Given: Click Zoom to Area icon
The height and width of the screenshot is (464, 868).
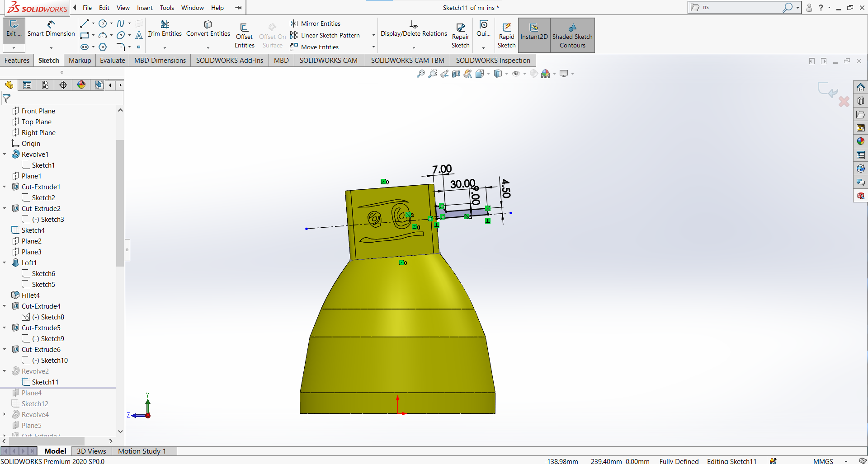Looking at the screenshot, I should 433,74.
